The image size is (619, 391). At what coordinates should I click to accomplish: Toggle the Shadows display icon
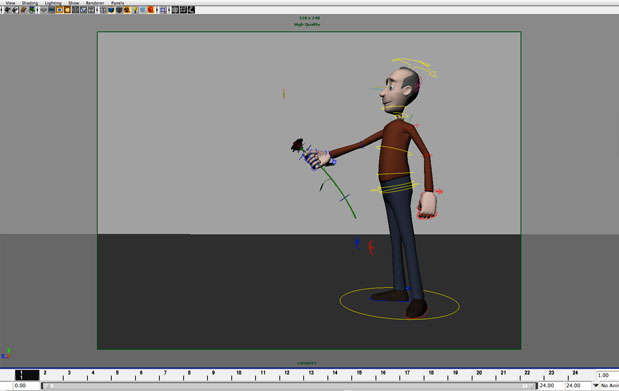(143, 10)
